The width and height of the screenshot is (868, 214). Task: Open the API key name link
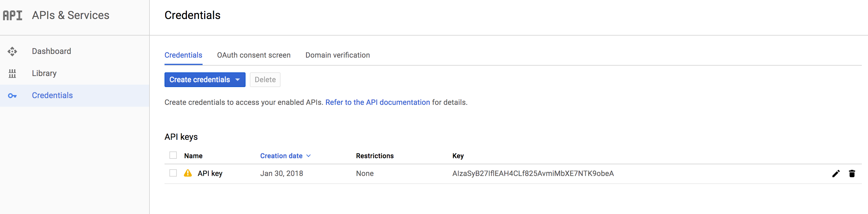click(x=210, y=174)
